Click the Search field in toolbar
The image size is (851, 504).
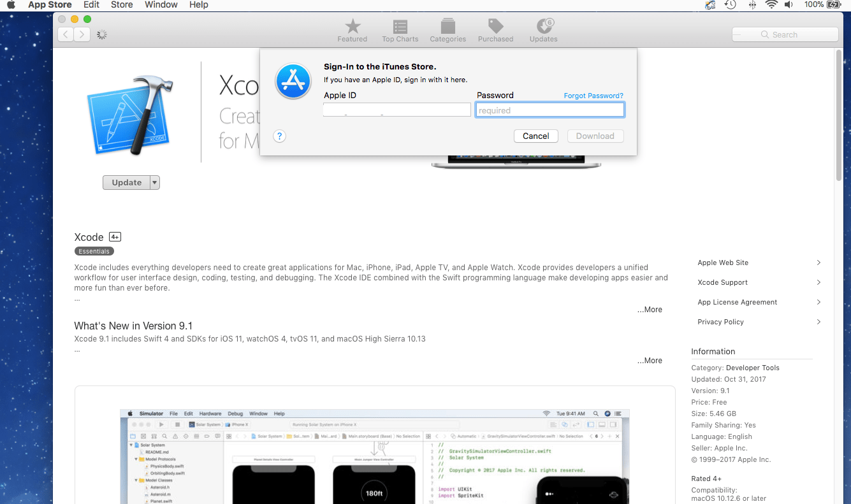(x=785, y=35)
